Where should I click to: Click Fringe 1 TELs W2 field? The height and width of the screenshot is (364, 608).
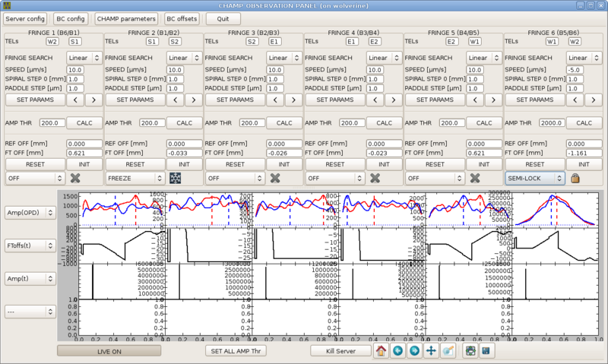click(x=52, y=42)
